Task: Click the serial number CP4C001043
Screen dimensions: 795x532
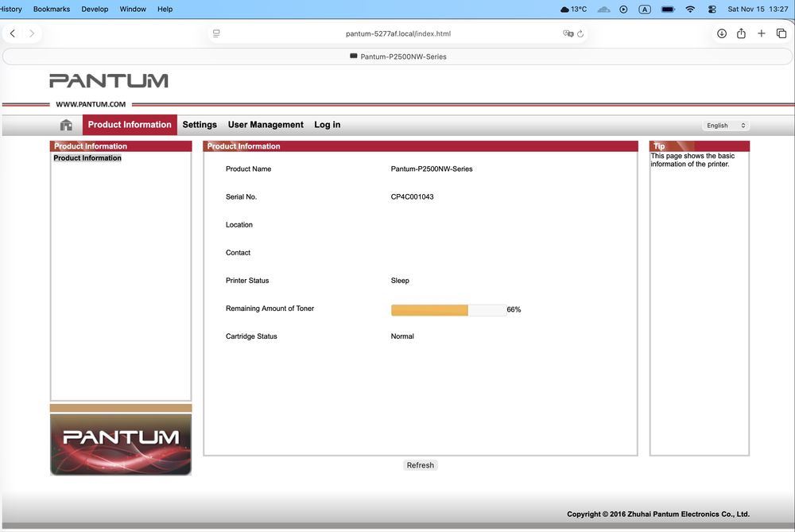Action: point(412,196)
